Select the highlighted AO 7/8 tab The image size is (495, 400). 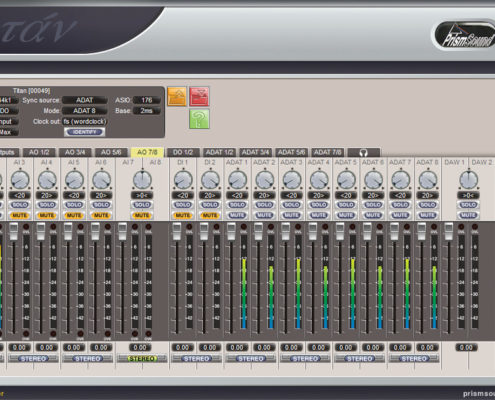point(147,152)
